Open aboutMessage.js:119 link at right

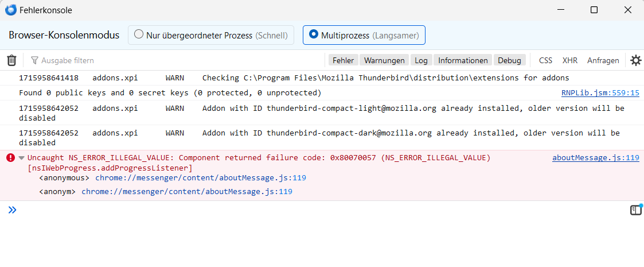click(x=595, y=158)
